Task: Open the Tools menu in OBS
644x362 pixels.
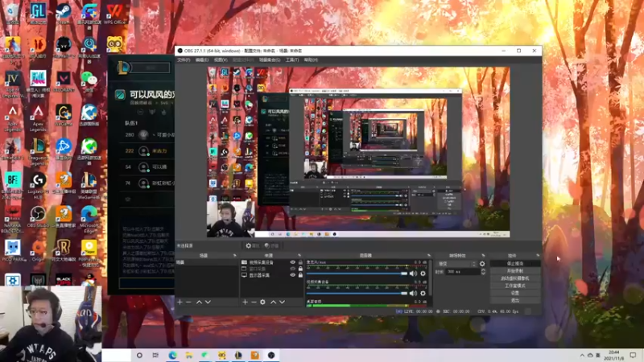Action: 292,60
